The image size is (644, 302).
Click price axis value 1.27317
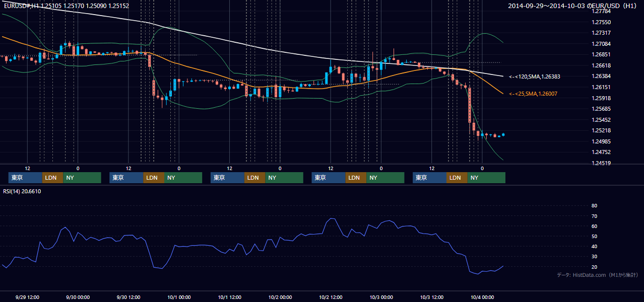coord(601,33)
